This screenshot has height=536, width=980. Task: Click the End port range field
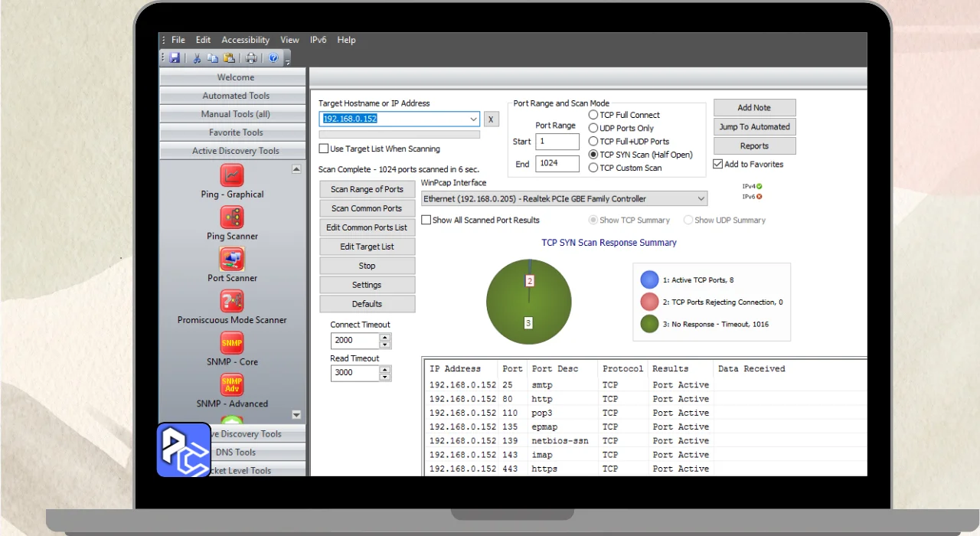coord(557,164)
